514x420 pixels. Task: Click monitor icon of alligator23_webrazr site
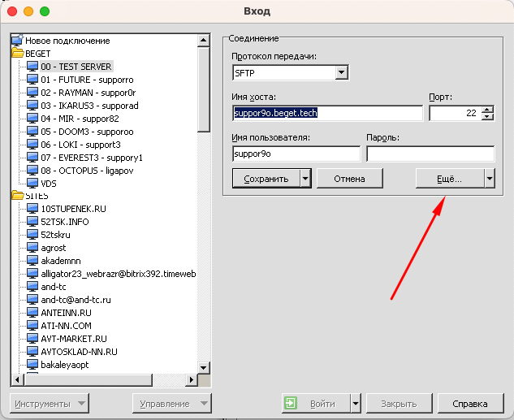(x=32, y=274)
